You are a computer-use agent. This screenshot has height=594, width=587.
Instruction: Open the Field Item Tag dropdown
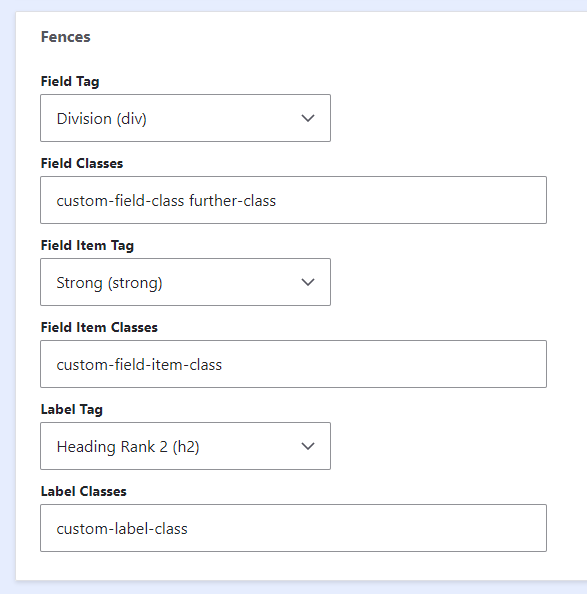pyautogui.click(x=185, y=282)
